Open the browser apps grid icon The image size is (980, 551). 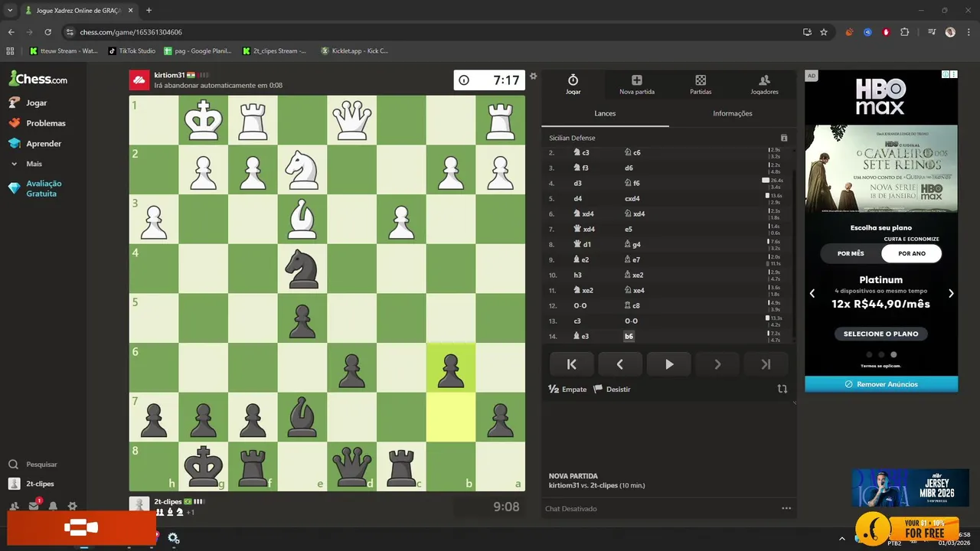(10, 51)
